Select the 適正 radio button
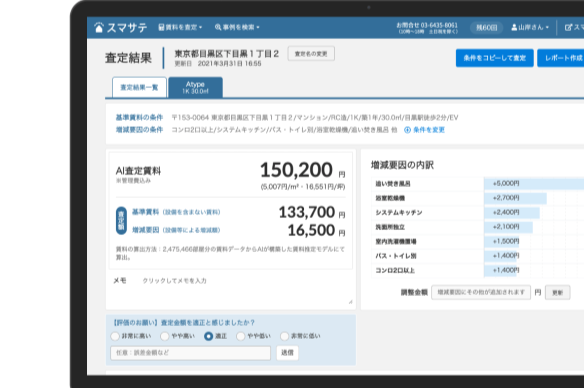The width and height of the screenshot is (584, 388). [x=209, y=336]
